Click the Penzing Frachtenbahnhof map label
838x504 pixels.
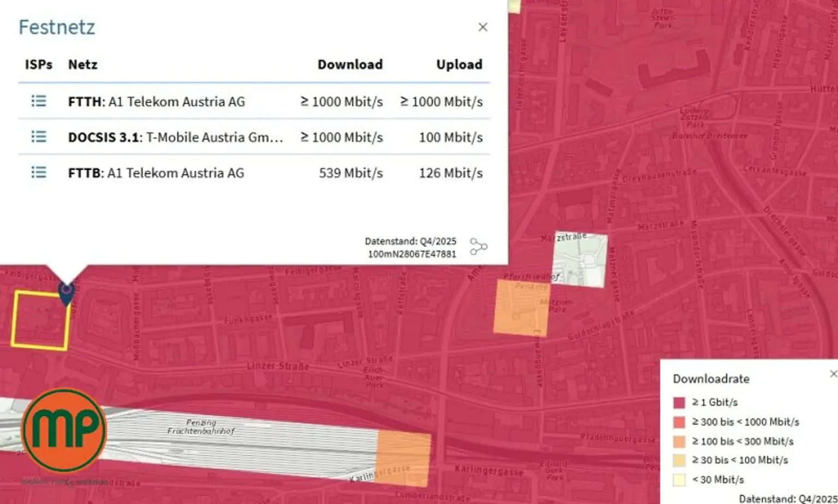pyautogui.click(x=201, y=427)
